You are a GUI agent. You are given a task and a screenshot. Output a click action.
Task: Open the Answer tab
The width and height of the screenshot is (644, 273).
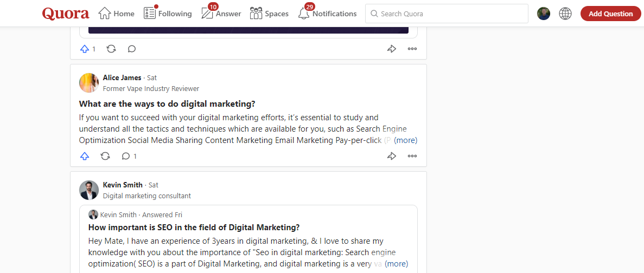point(221,14)
